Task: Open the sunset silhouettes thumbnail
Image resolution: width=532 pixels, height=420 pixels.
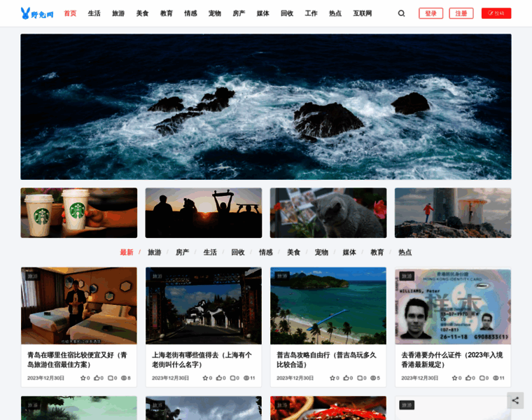Action: [204, 213]
